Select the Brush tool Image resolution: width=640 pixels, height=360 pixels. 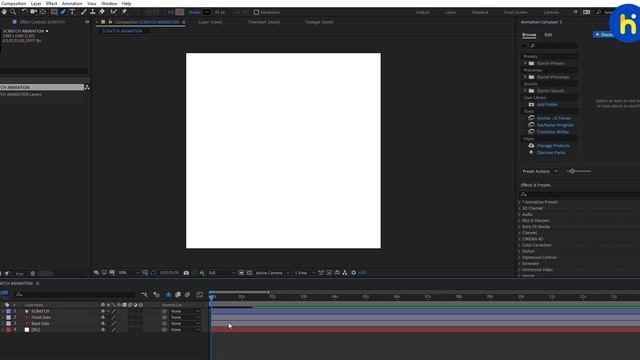coord(84,12)
